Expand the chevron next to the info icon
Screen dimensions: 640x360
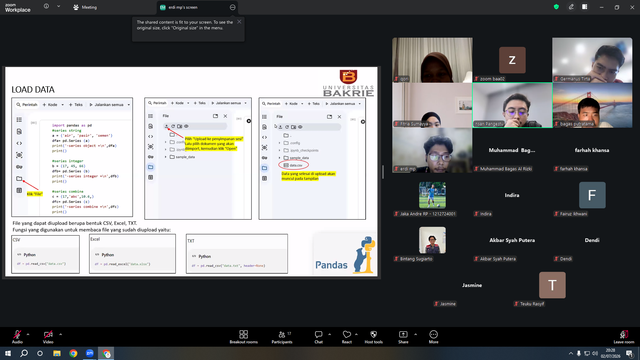coord(58,7)
